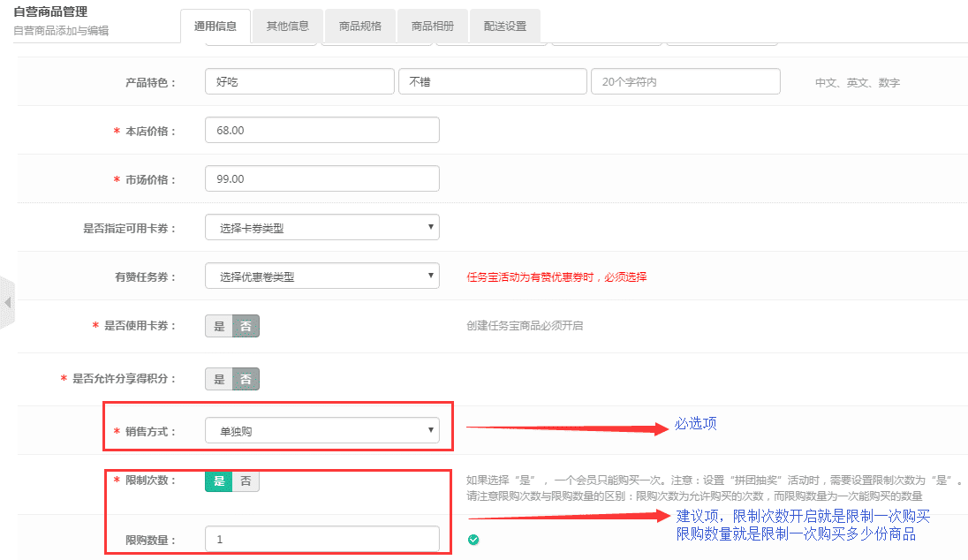Select the 配送设置 tab

(505, 26)
